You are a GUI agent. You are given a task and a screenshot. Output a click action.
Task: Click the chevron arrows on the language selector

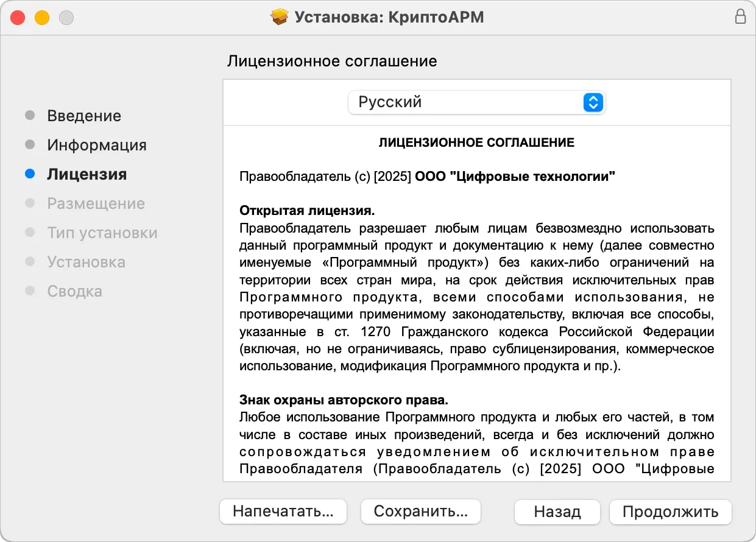tap(592, 102)
